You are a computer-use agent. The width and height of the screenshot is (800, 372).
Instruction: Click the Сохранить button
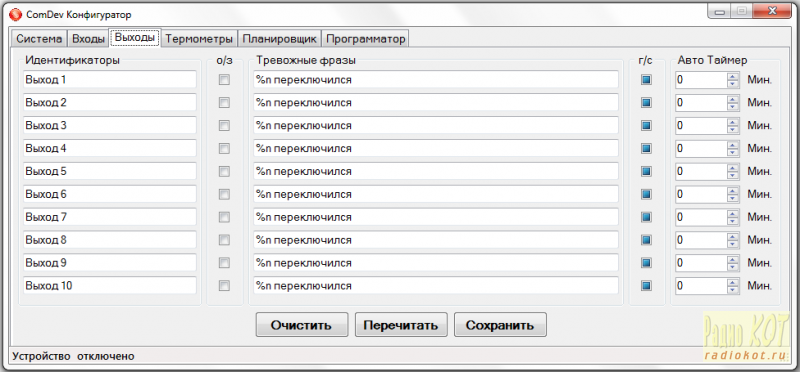[x=500, y=325]
